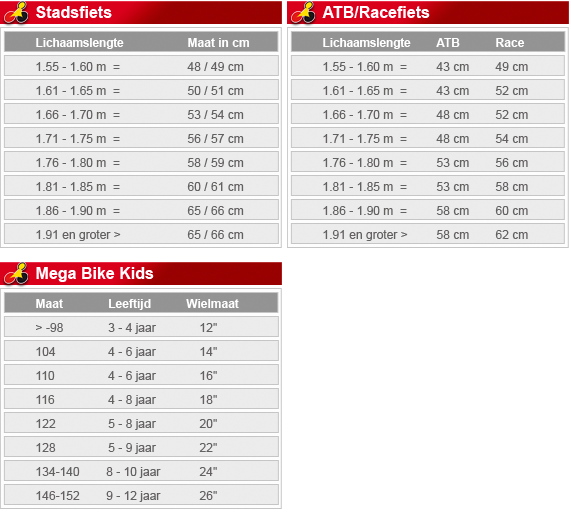Select Stadsfiets row 1.76 - 1.80 m
571x513 pixels.
(141, 162)
